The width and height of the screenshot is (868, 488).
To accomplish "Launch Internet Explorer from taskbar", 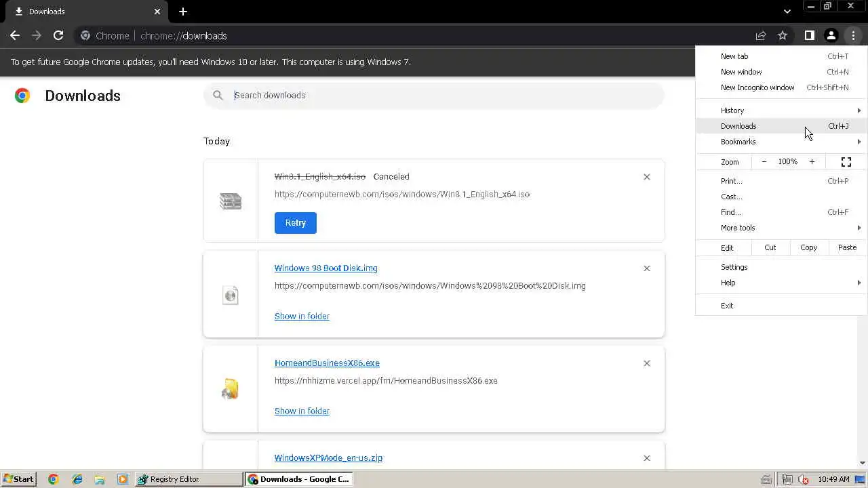I will click(x=77, y=479).
